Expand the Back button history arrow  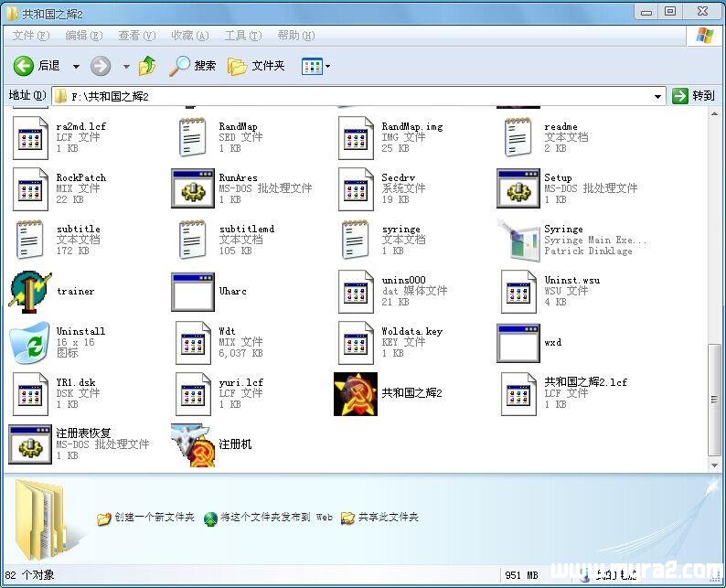coord(76,66)
